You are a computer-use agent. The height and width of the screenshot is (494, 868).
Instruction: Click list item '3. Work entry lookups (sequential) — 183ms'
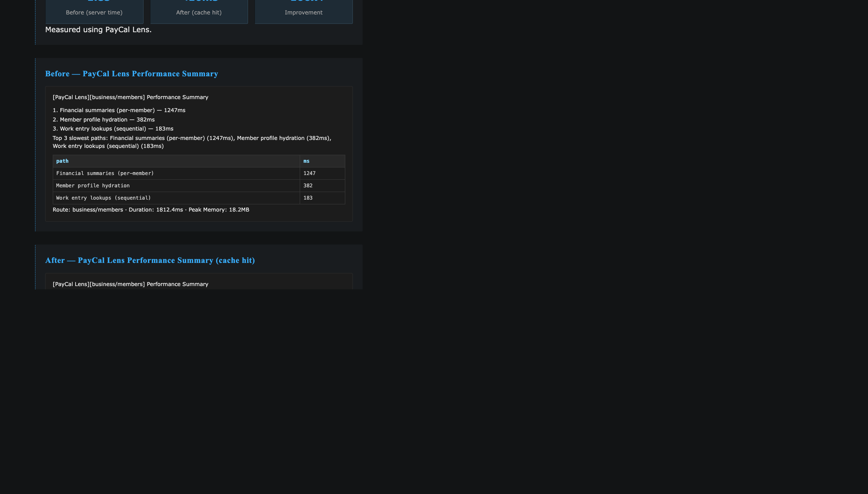point(113,129)
